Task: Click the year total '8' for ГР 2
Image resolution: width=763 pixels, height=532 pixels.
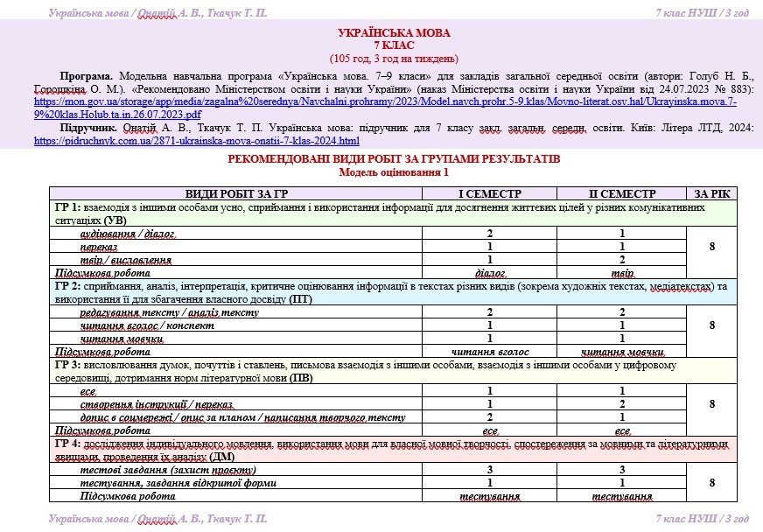Action: click(x=712, y=325)
